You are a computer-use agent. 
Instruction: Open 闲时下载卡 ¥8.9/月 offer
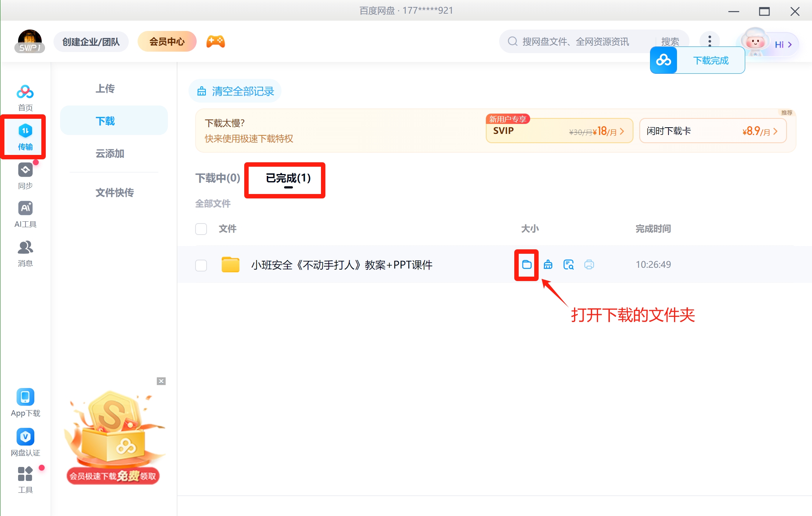coord(713,131)
